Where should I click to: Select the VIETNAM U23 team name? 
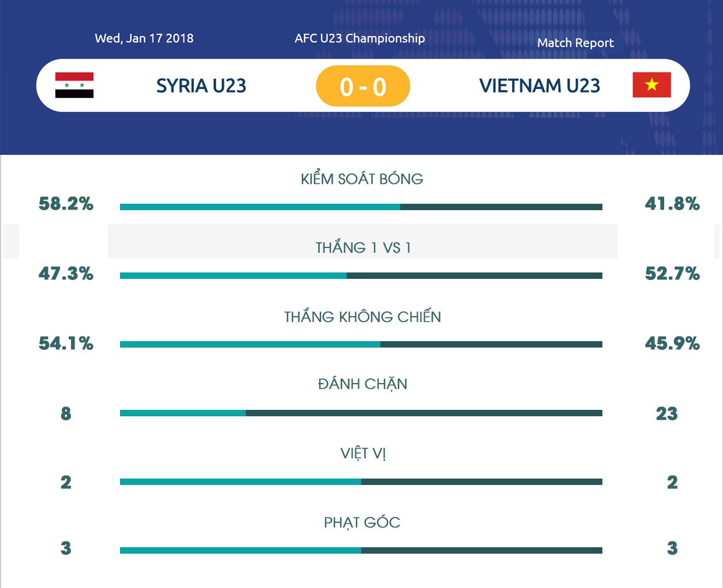[539, 86]
